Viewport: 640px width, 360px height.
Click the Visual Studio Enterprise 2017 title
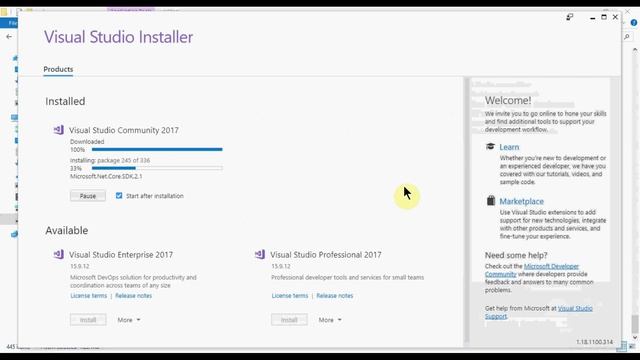121,255
